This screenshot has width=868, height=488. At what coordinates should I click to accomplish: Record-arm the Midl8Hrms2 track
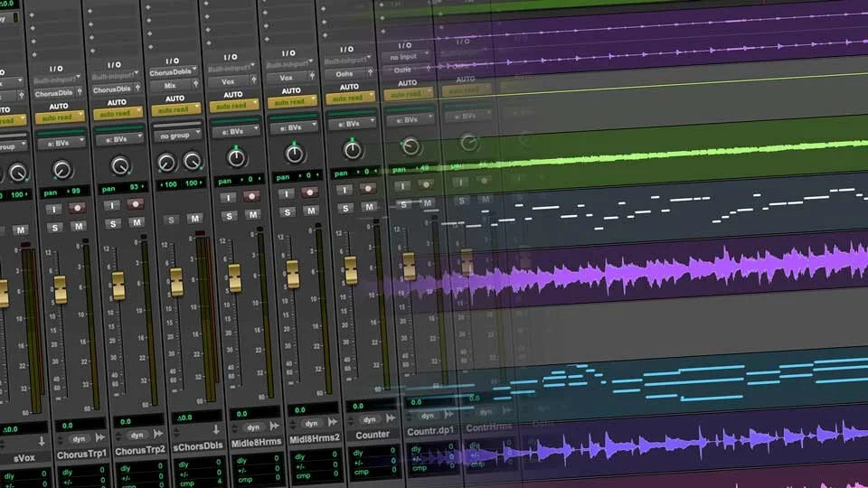click(x=310, y=192)
